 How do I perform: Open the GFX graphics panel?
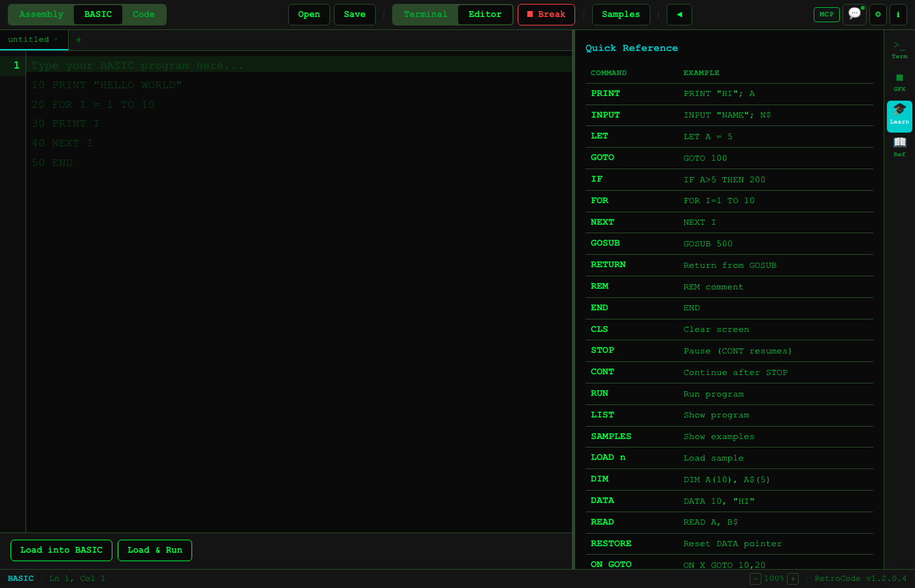point(899,82)
